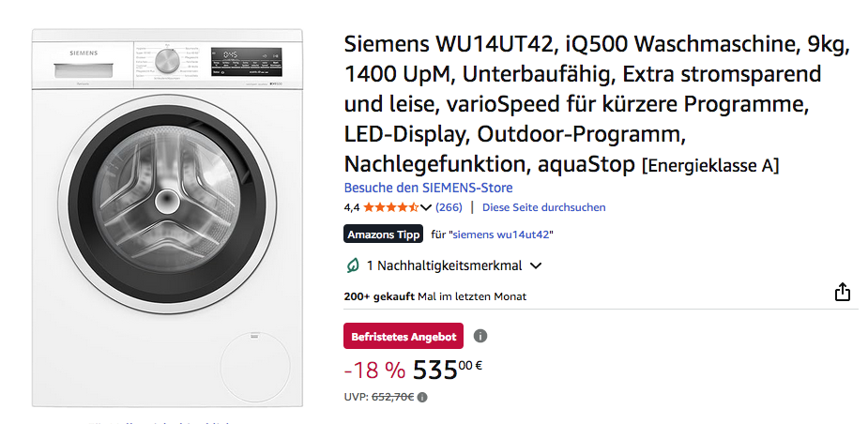Follow the "siemens wu14ut42" search term link
This screenshot has width=868, height=424.
click(x=501, y=235)
